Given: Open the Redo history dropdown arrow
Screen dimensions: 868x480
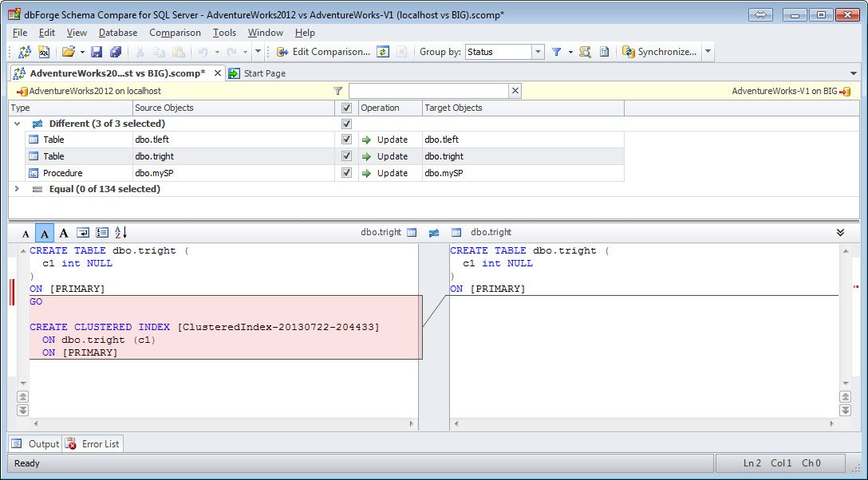Looking at the screenshot, I should click(245, 52).
